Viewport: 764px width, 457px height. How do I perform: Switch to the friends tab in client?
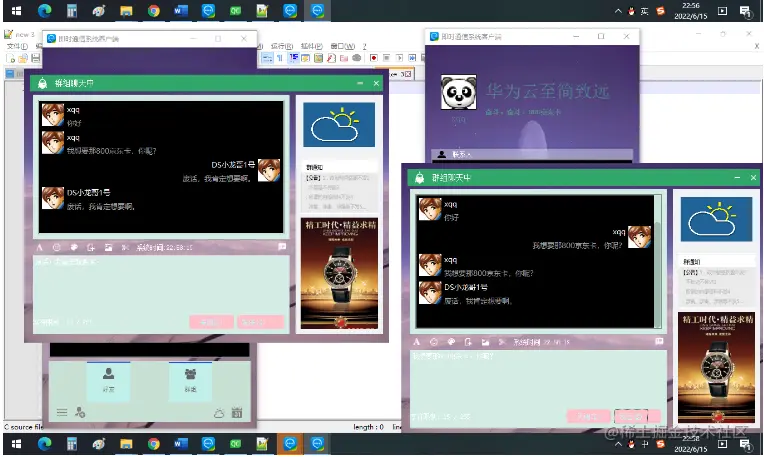(108, 381)
